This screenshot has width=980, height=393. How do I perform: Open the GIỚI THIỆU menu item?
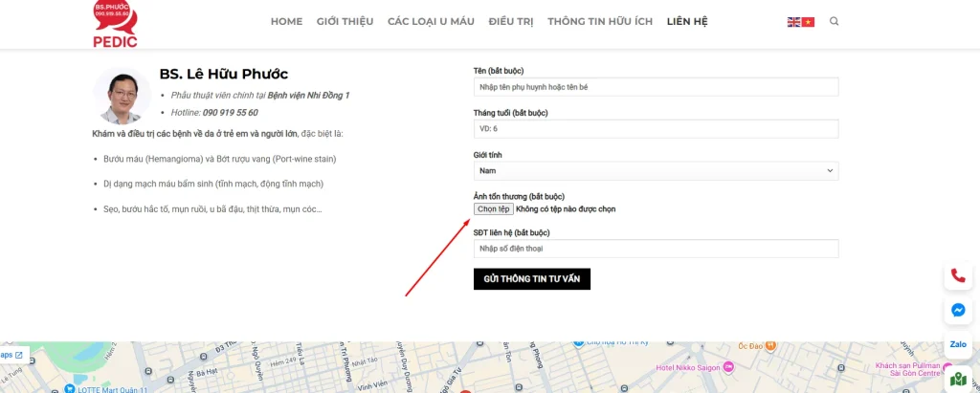click(x=345, y=21)
